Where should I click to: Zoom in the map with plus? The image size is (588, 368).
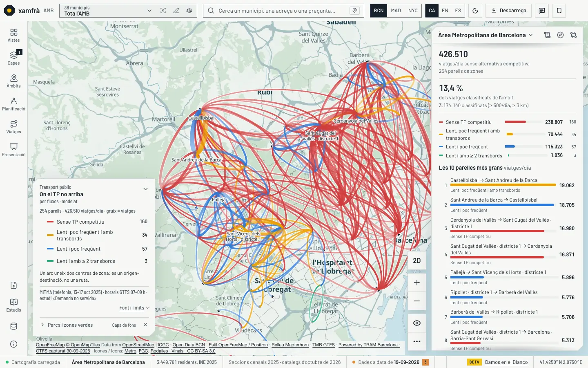pos(416,283)
